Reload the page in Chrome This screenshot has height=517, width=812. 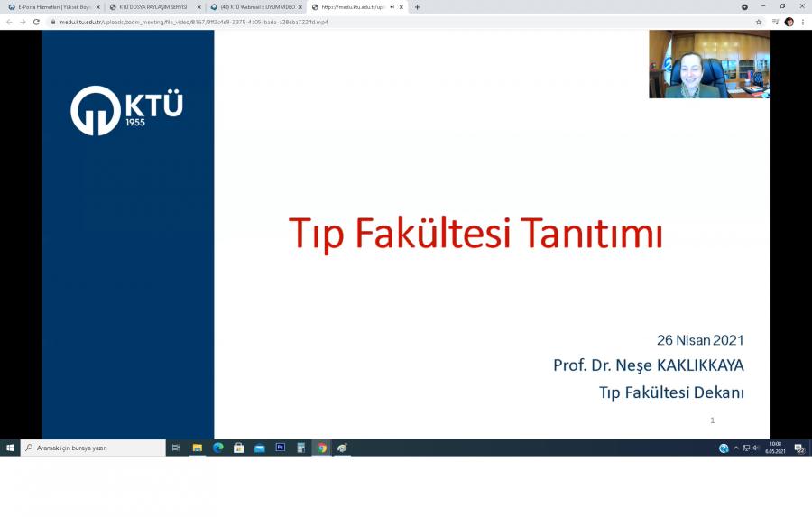(36, 22)
